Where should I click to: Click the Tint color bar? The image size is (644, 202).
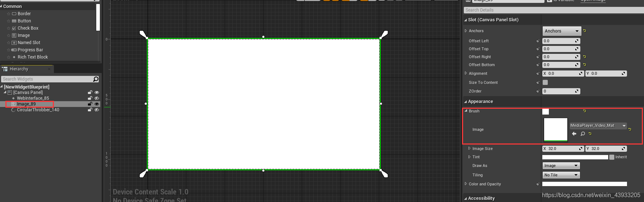click(575, 157)
